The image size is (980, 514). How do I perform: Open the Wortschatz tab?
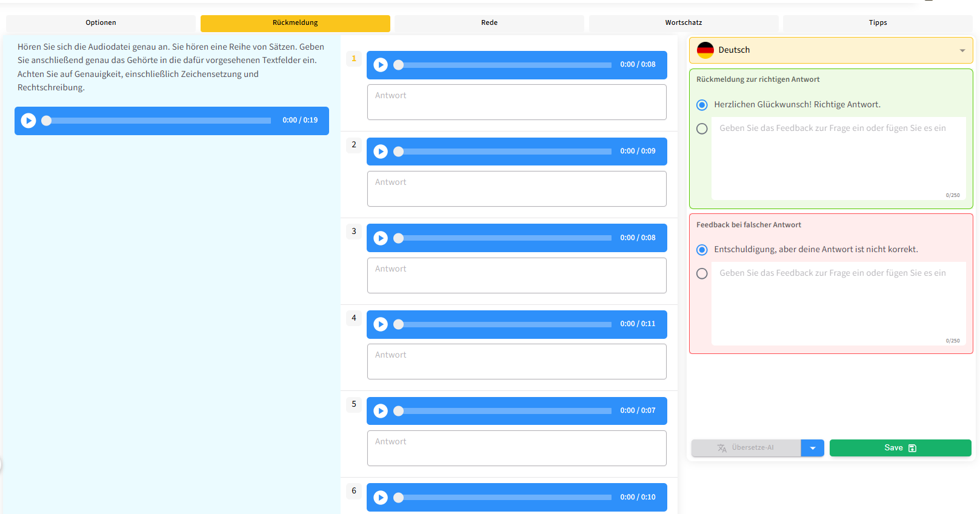pos(683,23)
